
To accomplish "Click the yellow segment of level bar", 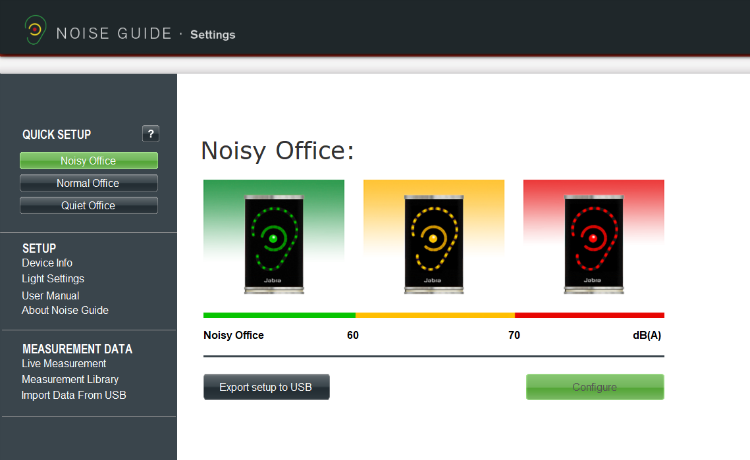I will [x=435, y=315].
